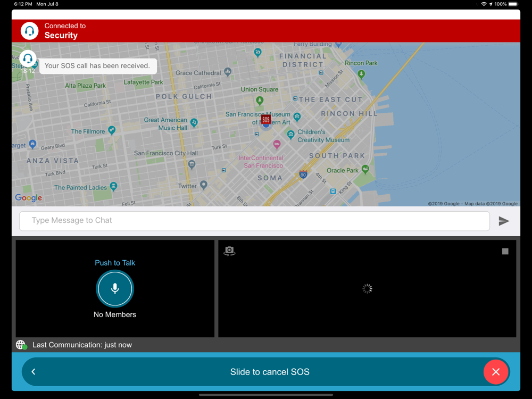Click the back chevron on the slider bar
Viewport: 532px width, 399px height.
(33, 372)
